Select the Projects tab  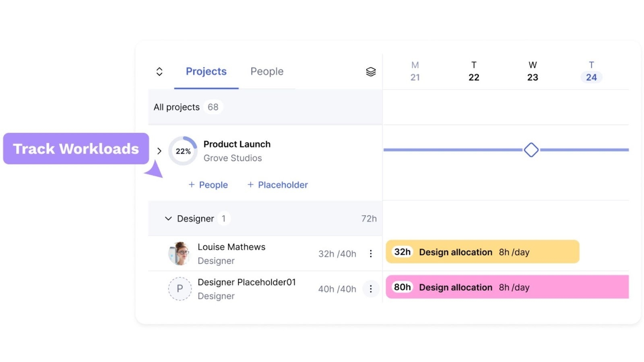(x=206, y=71)
